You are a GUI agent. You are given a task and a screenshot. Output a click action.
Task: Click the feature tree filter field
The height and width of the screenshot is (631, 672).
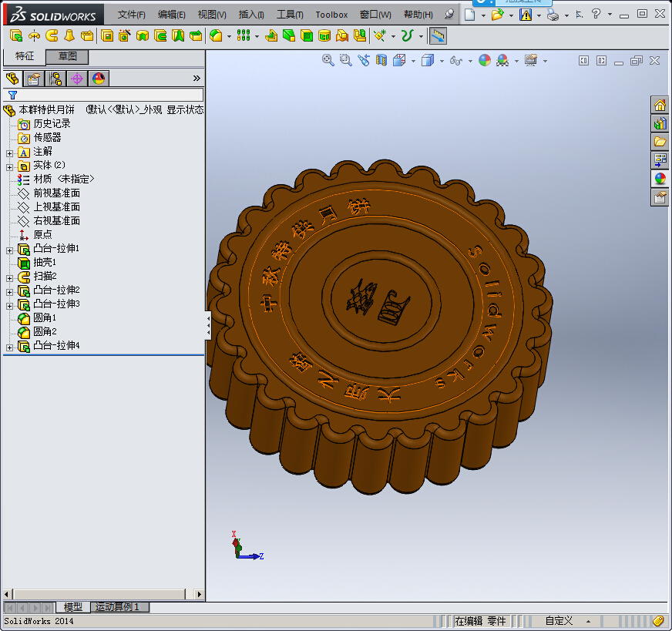pyautogui.click(x=103, y=95)
